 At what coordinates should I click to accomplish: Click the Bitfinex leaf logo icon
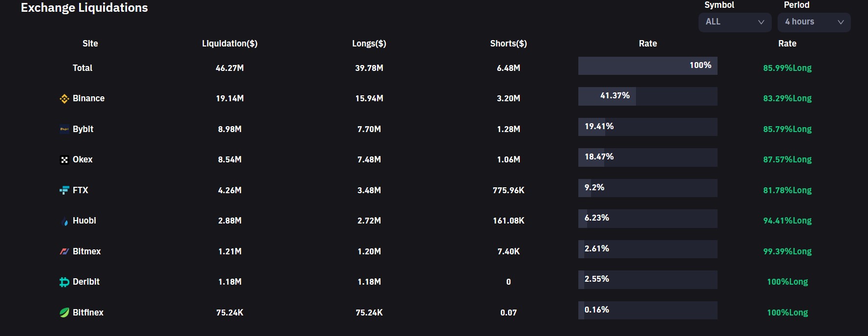click(x=64, y=313)
